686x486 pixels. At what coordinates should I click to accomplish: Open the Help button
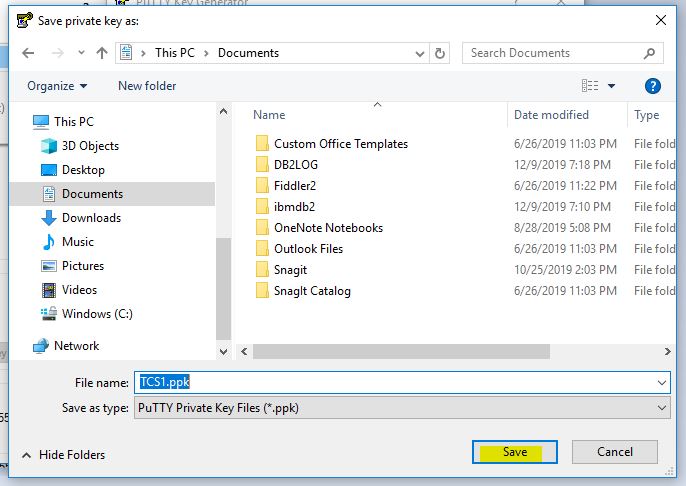653,86
